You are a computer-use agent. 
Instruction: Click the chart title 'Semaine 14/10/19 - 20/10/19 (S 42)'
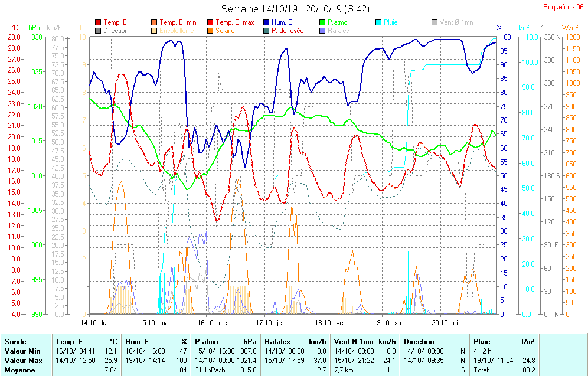pyautogui.click(x=296, y=9)
